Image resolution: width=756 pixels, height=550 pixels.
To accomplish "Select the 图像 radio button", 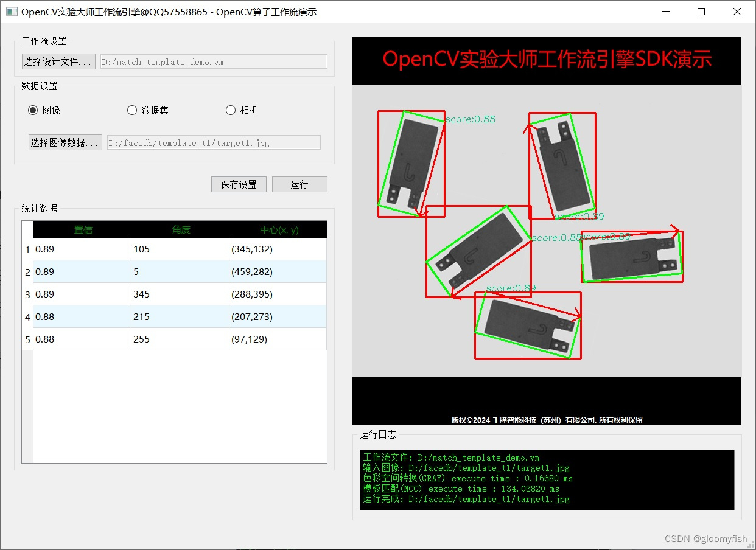I will [33, 110].
